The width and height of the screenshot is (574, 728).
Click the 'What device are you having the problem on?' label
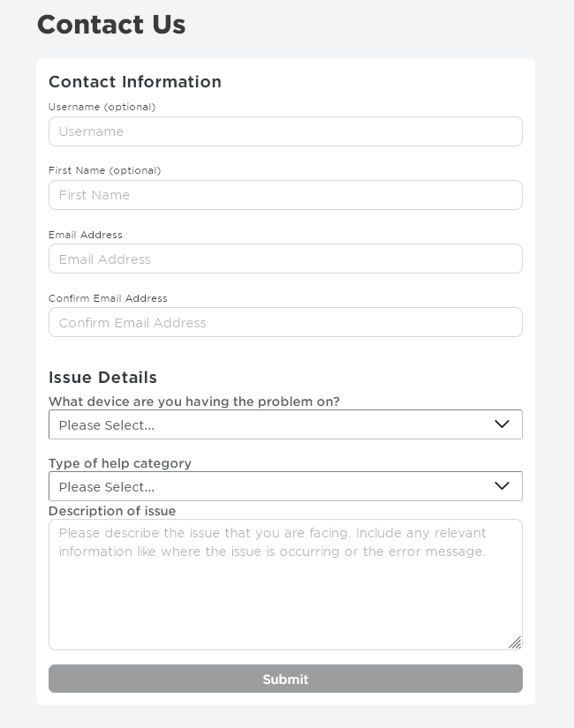[x=194, y=402]
